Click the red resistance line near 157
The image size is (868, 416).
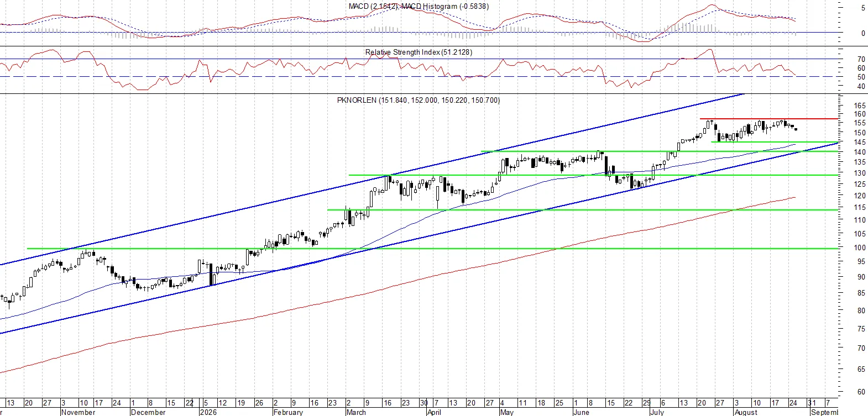(768, 119)
